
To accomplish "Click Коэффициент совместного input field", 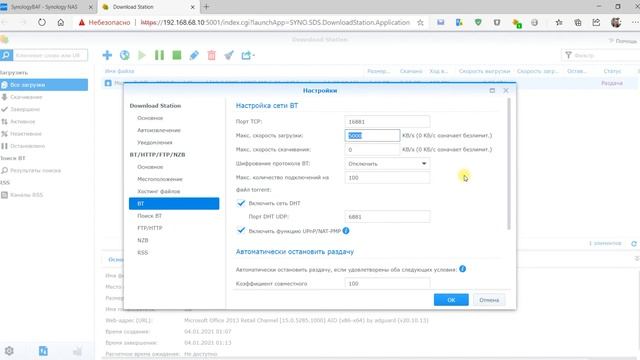I will click(x=387, y=283).
